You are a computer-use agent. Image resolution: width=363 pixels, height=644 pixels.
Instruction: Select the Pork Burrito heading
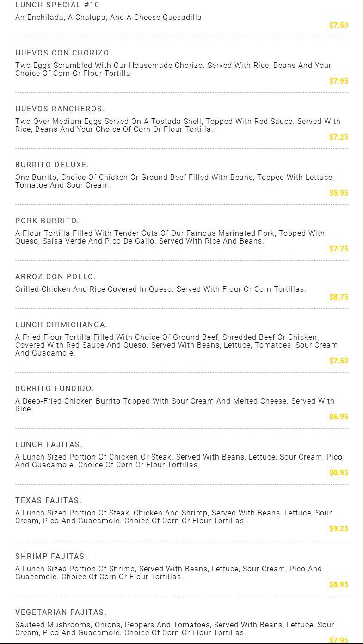47,221
